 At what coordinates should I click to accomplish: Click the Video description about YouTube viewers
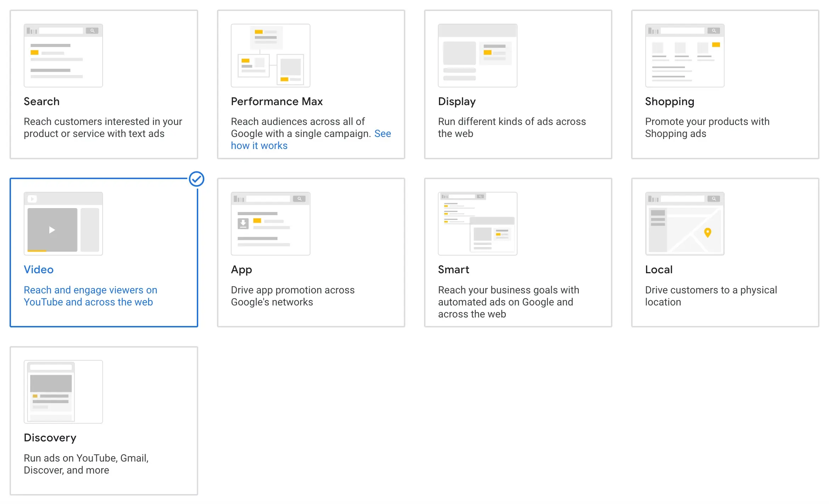(90, 296)
